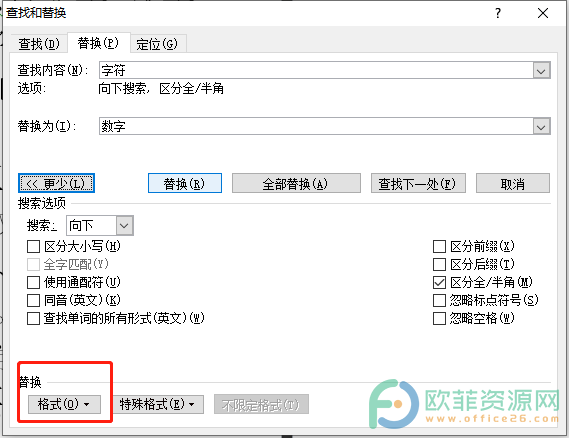Image resolution: width=569 pixels, height=438 pixels.
Task: Enable 使用通配符(U) checkbox
Action: pyautogui.click(x=33, y=282)
